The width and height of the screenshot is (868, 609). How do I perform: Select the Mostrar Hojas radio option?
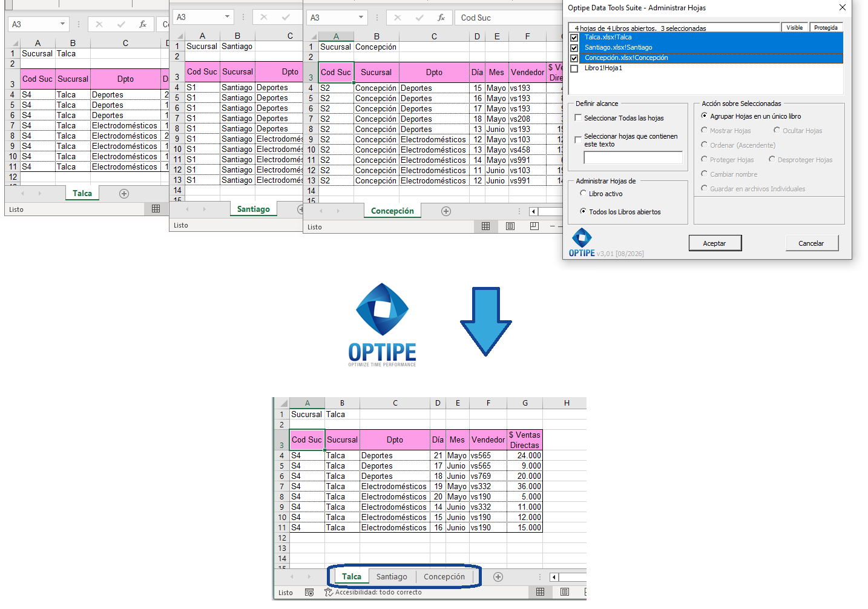pos(704,130)
